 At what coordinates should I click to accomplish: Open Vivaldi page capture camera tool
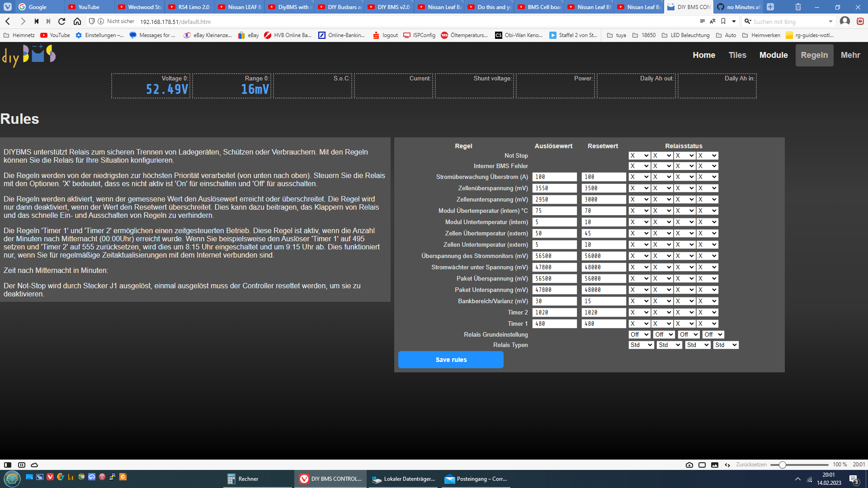tap(689, 465)
